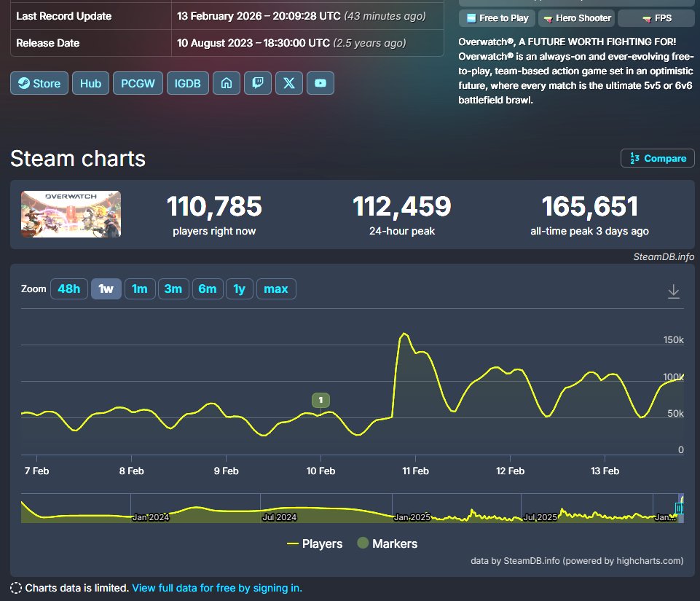Select the 1y zoom range
Viewport: 700px width, 601px height.
(240, 289)
